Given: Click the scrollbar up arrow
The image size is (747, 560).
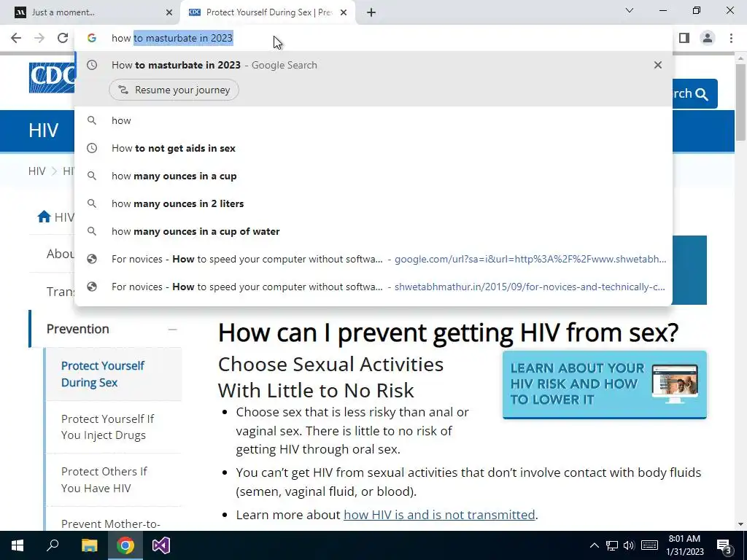Looking at the screenshot, I should 740,58.
